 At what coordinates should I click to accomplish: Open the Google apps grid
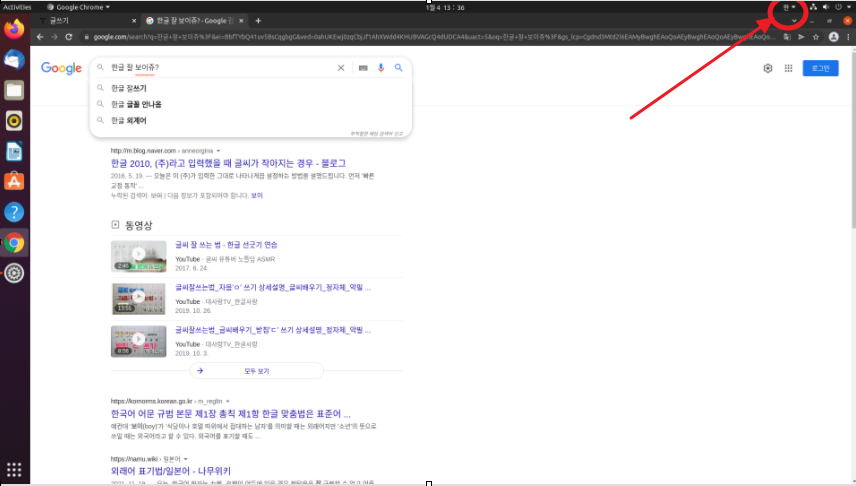pos(788,68)
